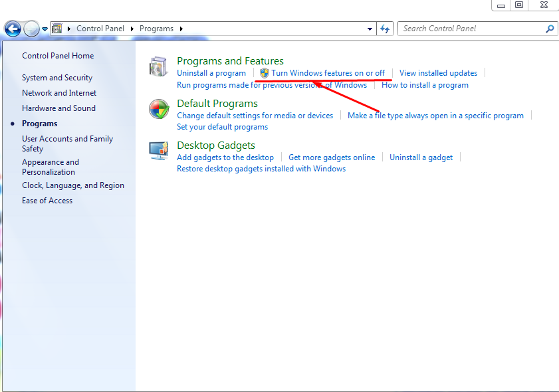Click View installed updates

pos(438,73)
